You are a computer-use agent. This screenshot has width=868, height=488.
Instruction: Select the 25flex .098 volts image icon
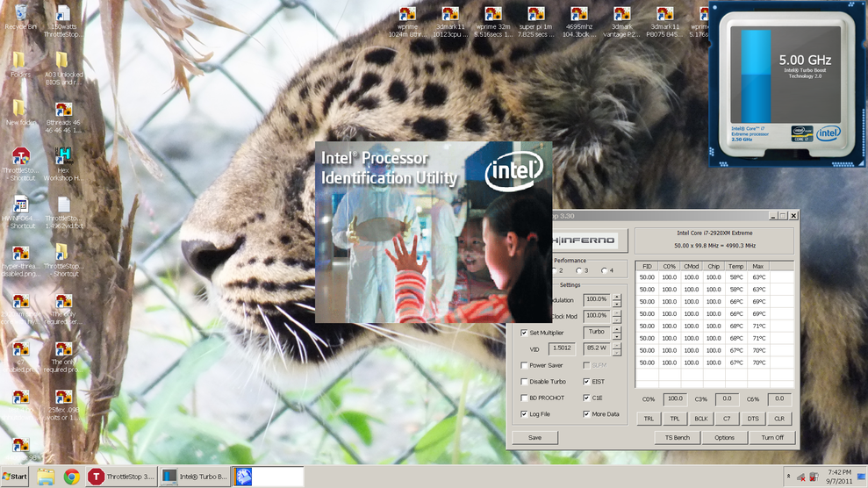[64, 405]
